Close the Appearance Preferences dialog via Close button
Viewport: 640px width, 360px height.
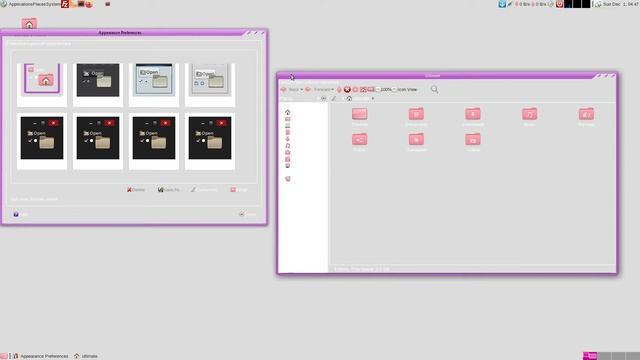248,214
